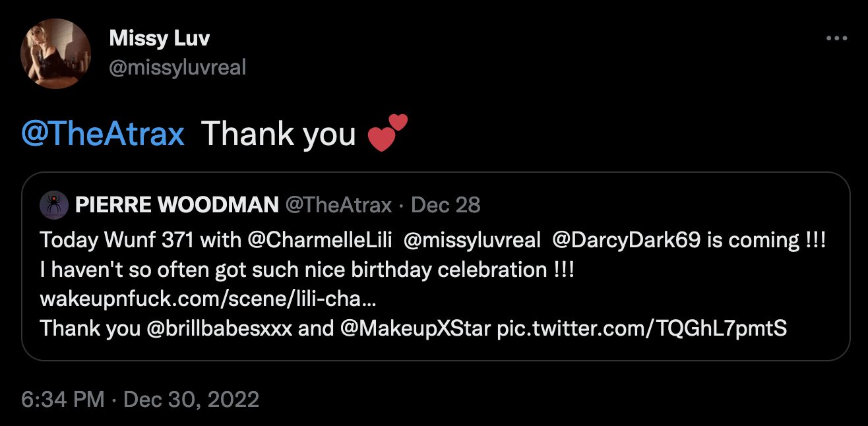Image resolution: width=868 pixels, height=426 pixels.
Task: Click the spider avatar in the quoted tweet
Action: coord(53,205)
